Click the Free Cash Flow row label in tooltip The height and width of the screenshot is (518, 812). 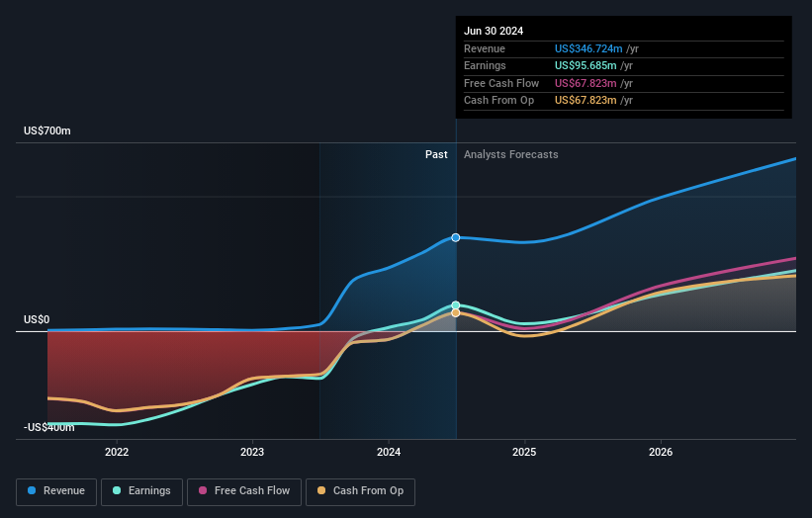pos(501,83)
